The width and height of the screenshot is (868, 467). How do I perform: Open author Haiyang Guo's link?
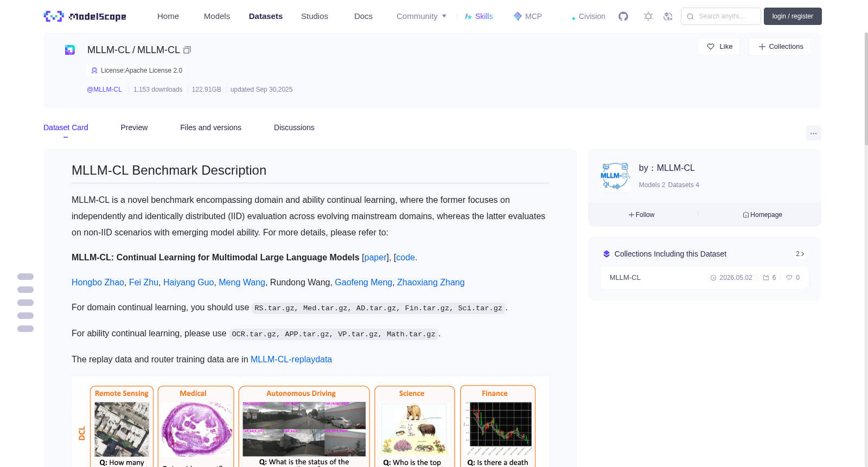(x=188, y=283)
